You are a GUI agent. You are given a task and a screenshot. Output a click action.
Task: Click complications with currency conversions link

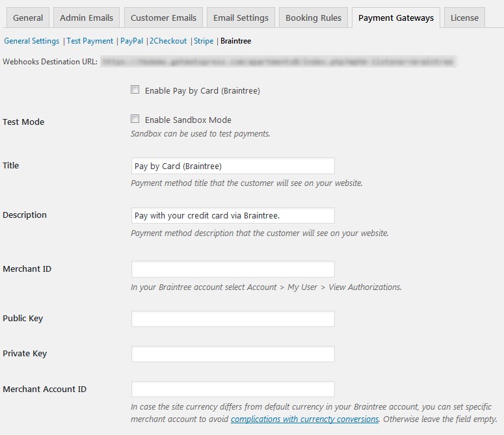click(x=304, y=419)
